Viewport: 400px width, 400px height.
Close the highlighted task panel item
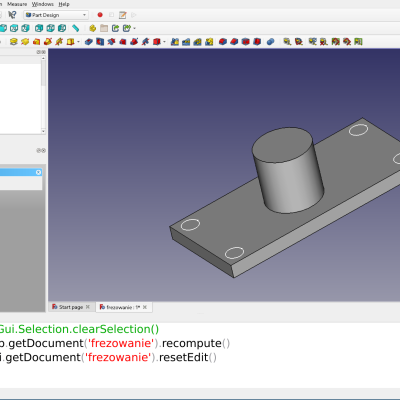(38, 172)
